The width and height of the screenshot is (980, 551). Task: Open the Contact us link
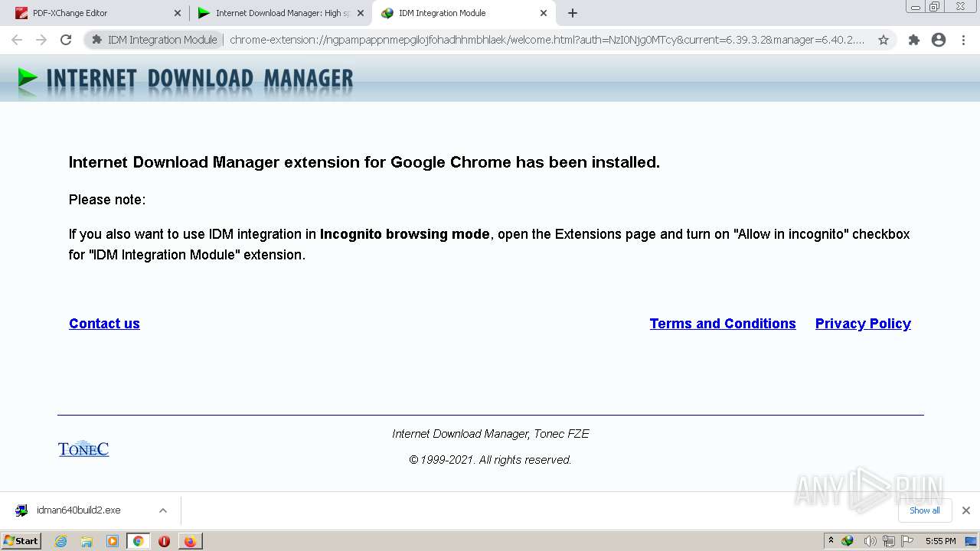click(x=104, y=324)
